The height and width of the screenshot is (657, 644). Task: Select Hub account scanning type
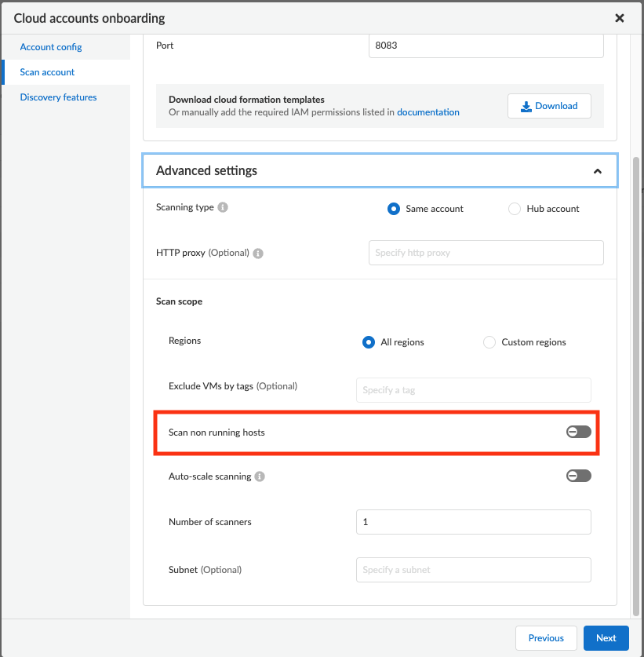click(x=515, y=209)
